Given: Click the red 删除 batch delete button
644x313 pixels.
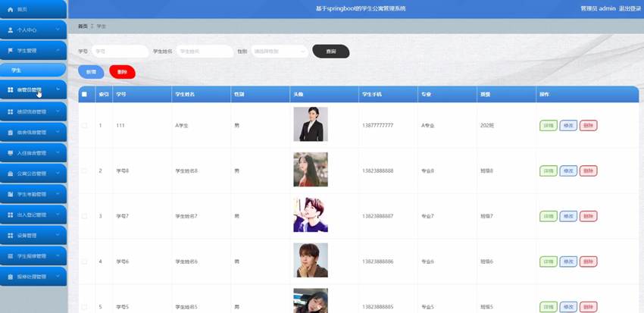Looking at the screenshot, I should pyautogui.click(x=123, y=72).
